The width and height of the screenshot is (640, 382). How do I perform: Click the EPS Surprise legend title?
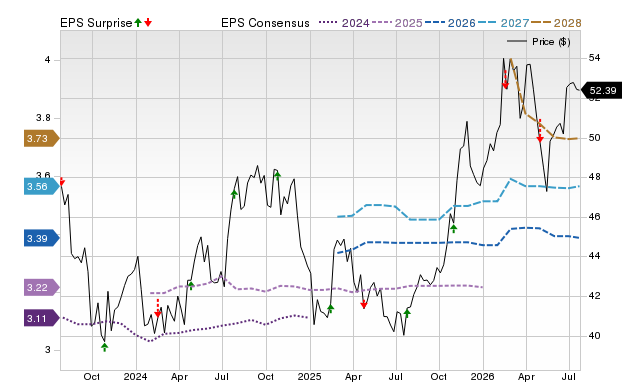96,23
